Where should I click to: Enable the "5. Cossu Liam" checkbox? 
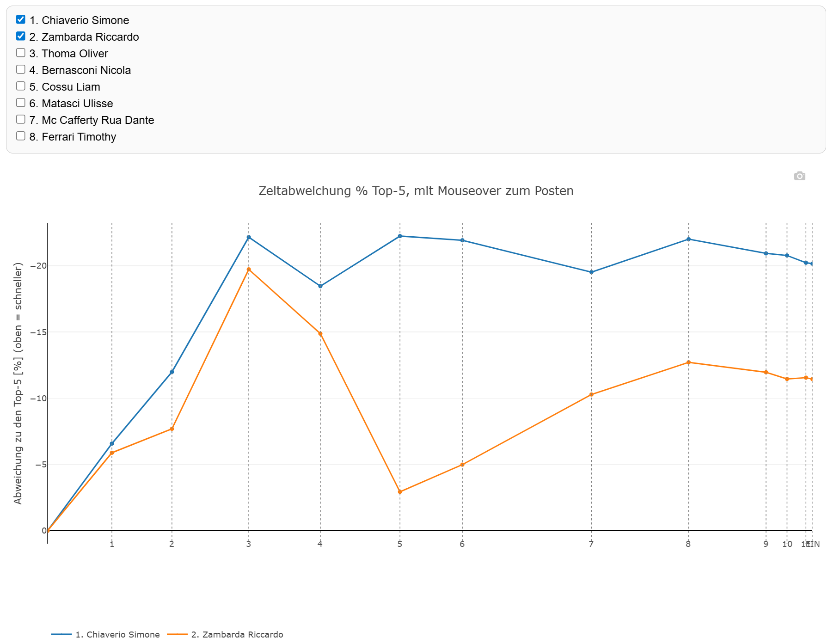[x=20, y=86]
